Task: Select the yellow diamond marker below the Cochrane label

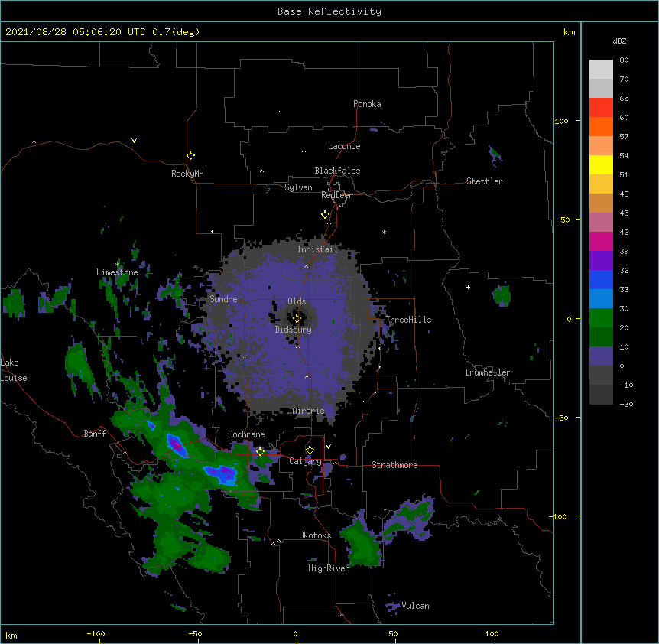Action: coord(260,452)
